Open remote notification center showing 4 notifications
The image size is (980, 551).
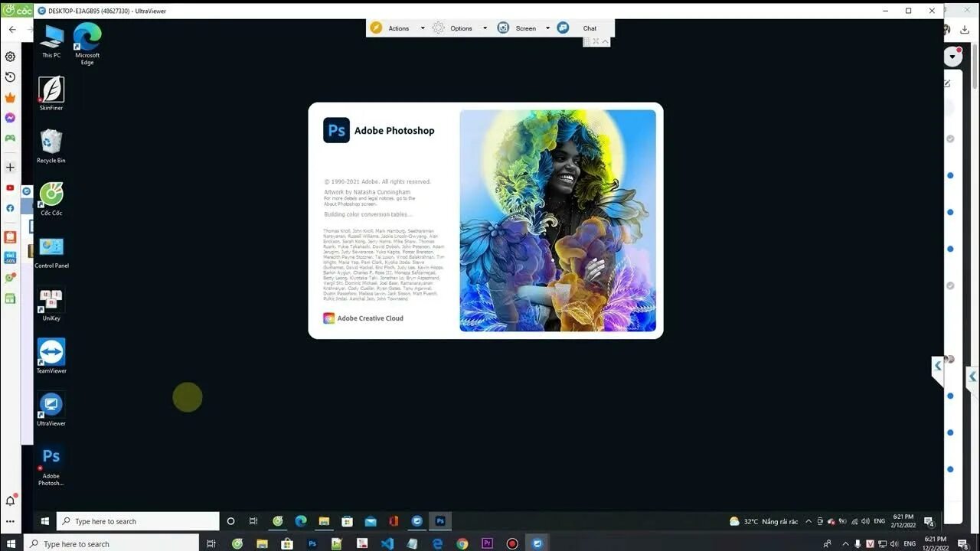tap(929, 522)
